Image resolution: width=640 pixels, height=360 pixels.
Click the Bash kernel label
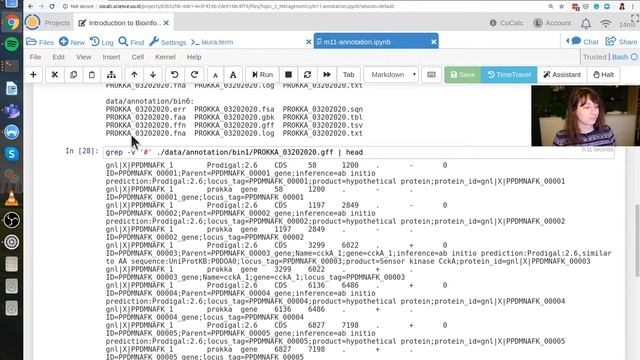[x=620, y=57]
